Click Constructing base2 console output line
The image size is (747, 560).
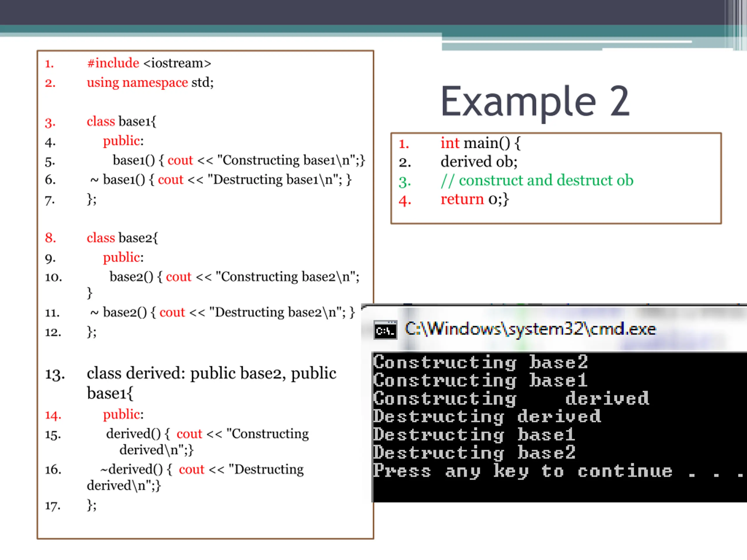point(480,363)
